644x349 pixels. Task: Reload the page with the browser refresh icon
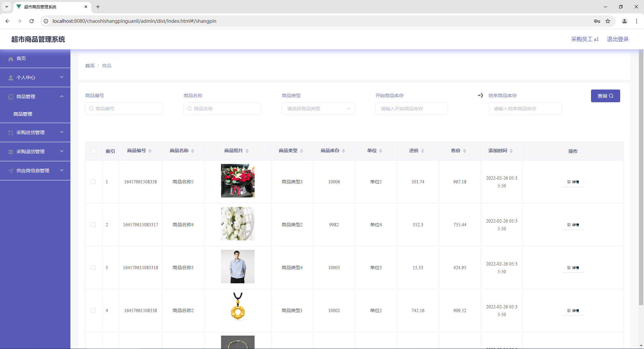[x=32, y=21]
